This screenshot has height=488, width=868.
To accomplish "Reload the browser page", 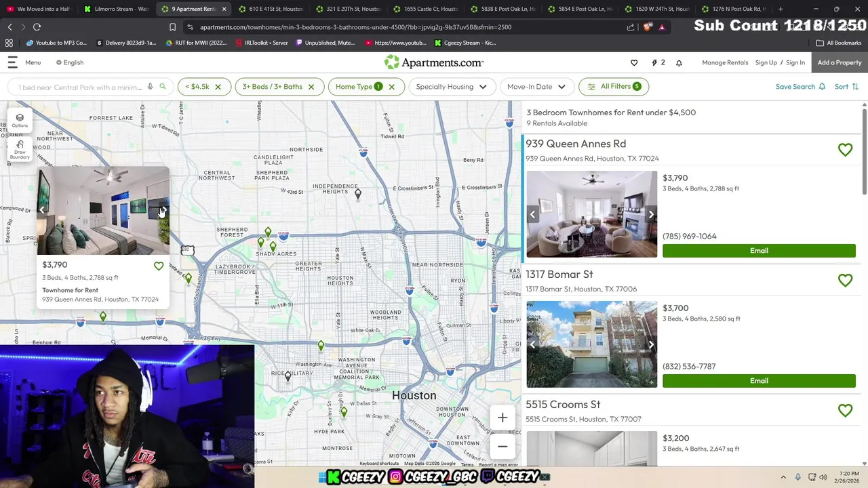I will (x=37, y=27).
